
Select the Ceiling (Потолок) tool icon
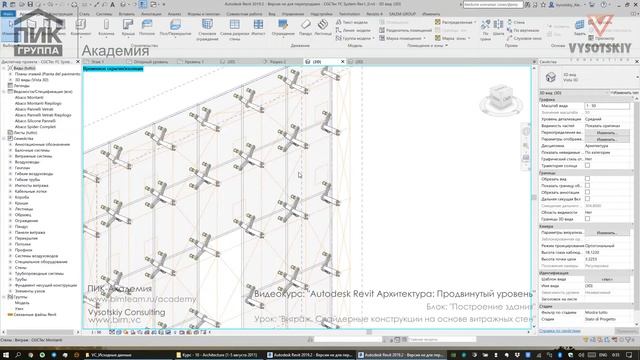point(147,24)
